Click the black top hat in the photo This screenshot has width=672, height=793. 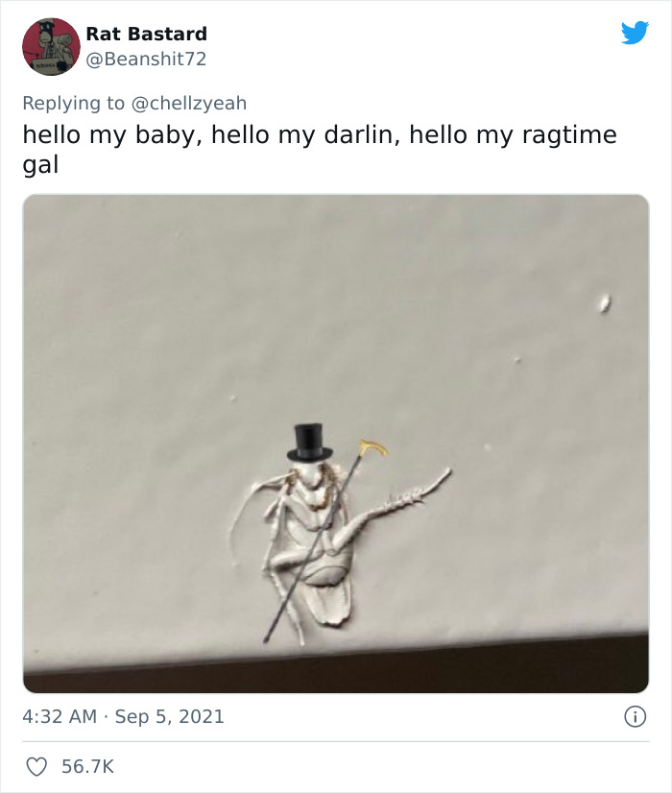tap(308, 441)
